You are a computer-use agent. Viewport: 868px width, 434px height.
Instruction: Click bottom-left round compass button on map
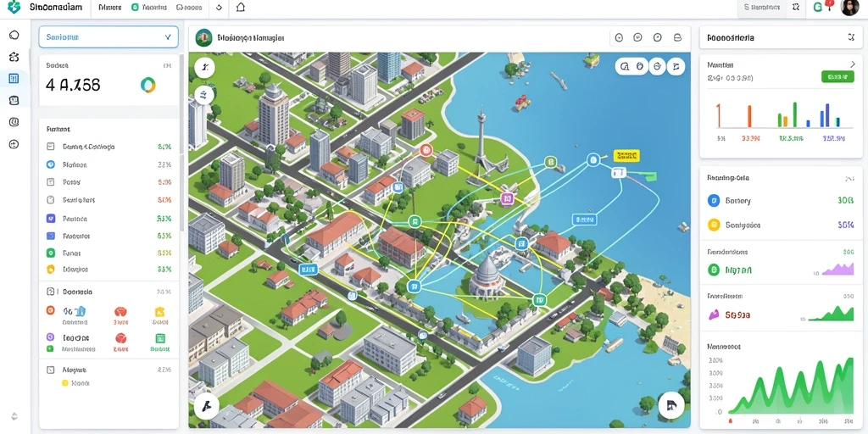point(207,407)
